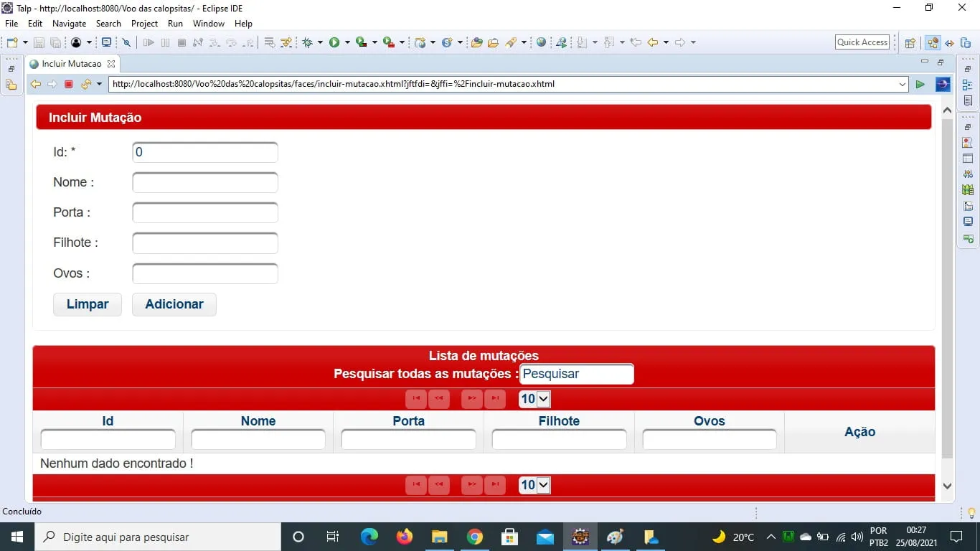Click the Save icon in Eclipse toolbar
Image resolution: width=980 pixels, height=551 pixels.
pos(39,43)
